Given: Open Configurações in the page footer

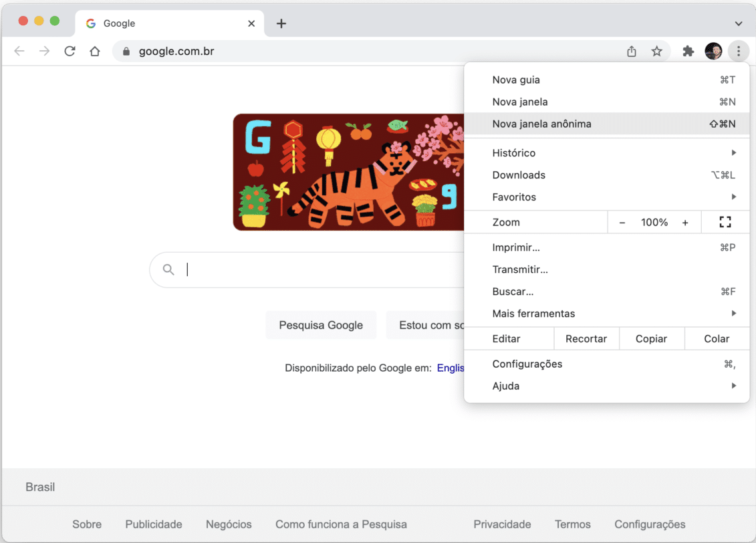Looking at the screenshot, I should (650, 524).
